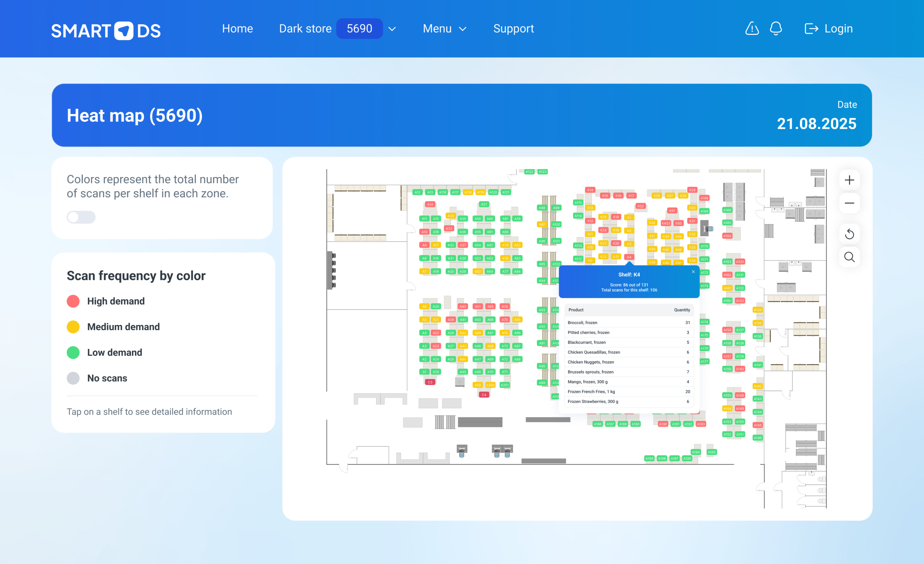Select shelf K52 on the map
The width and height of the screenshot is (924, 564).
point(641,206)
